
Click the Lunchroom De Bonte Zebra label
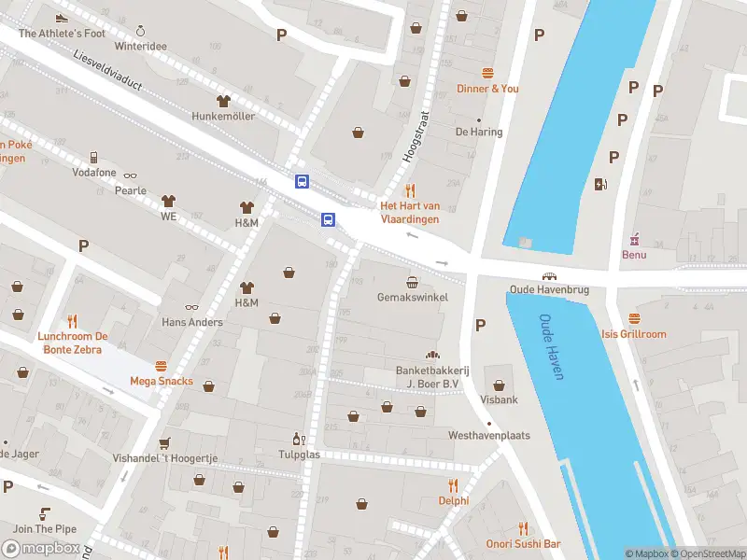click(73, 343)
